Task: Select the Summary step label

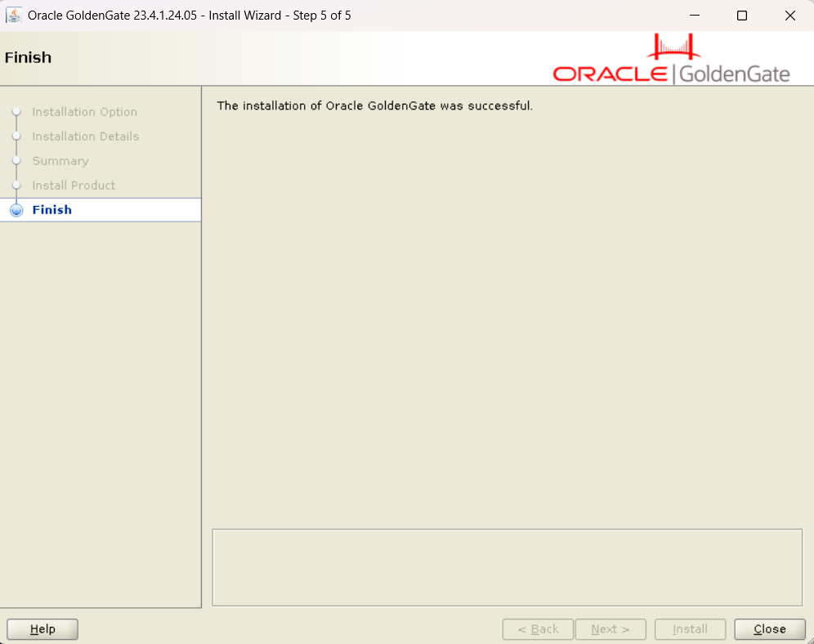Action: pos(60,161)
